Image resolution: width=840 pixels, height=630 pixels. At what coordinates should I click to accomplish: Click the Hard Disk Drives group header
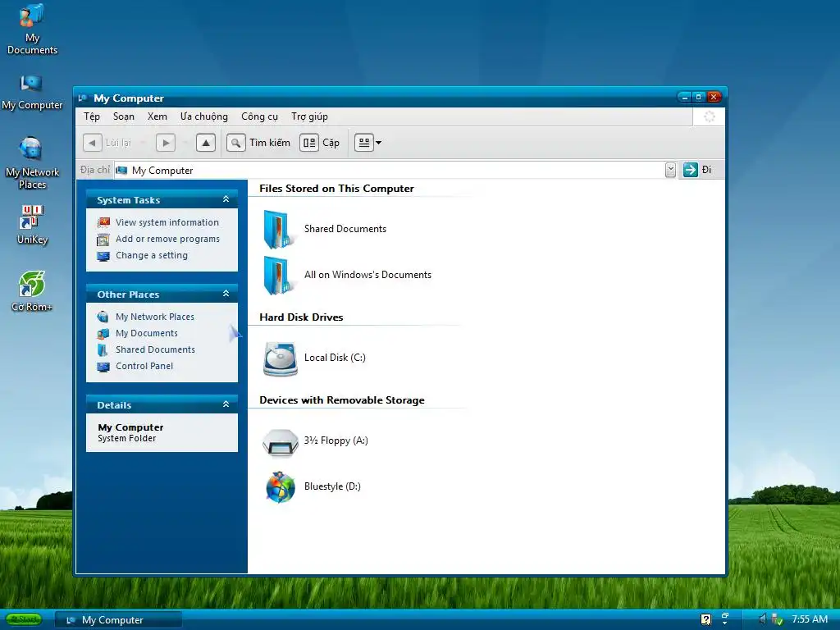point(301,317)
